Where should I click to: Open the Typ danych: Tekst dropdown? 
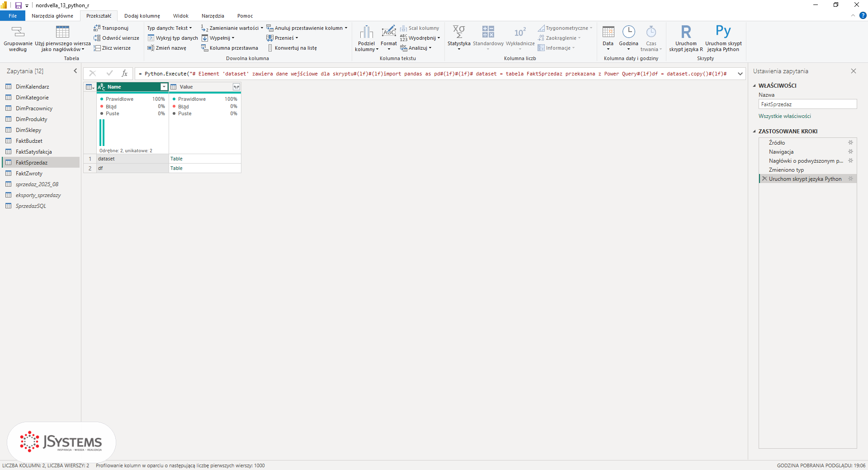[170, 28]
